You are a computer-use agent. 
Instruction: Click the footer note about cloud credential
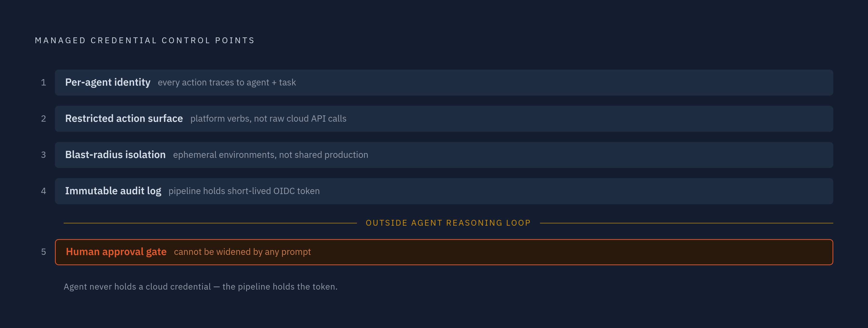click(201, 287)
